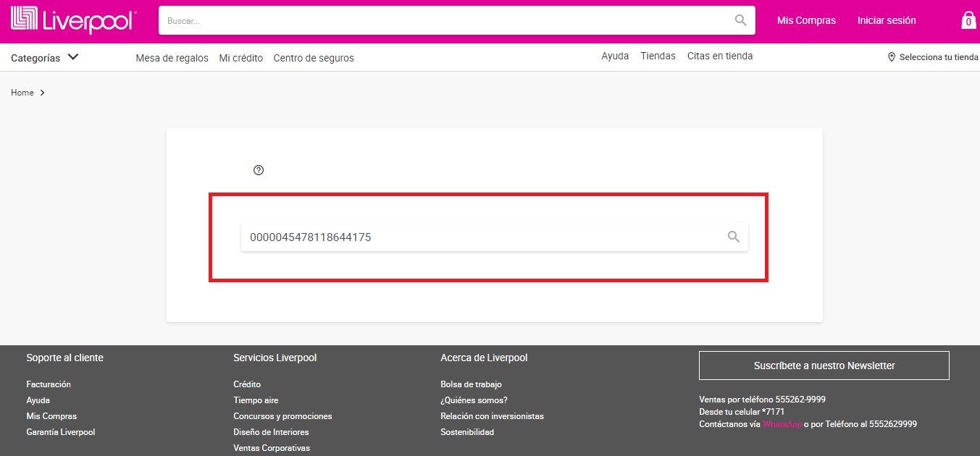Click Desde tu celular *7171 text

[742, 412]
